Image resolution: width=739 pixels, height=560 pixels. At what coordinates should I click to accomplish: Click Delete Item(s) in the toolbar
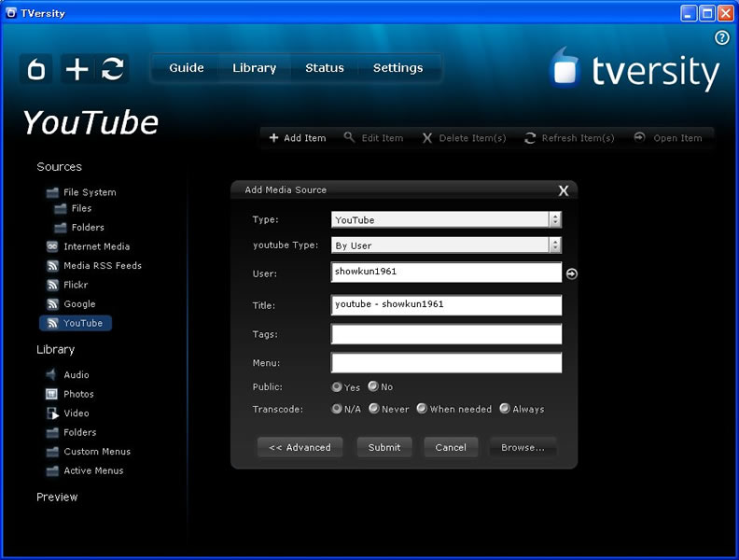465,138
